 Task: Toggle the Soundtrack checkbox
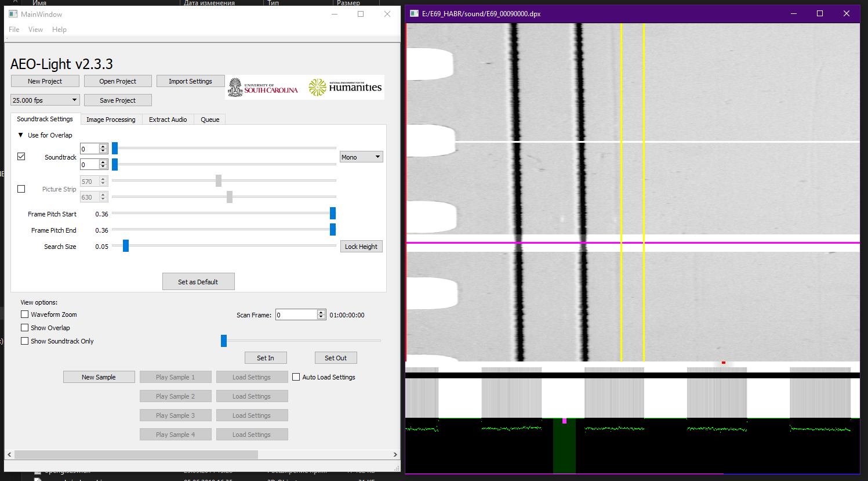[x=21, y=157]
